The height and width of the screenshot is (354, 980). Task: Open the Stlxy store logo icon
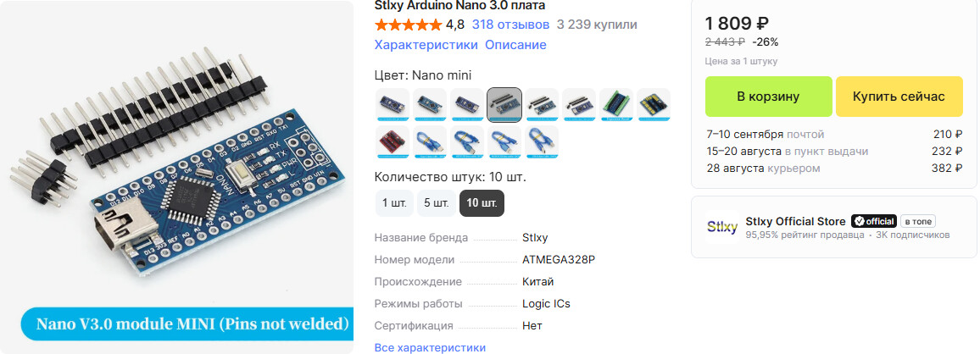coord(722,227)
